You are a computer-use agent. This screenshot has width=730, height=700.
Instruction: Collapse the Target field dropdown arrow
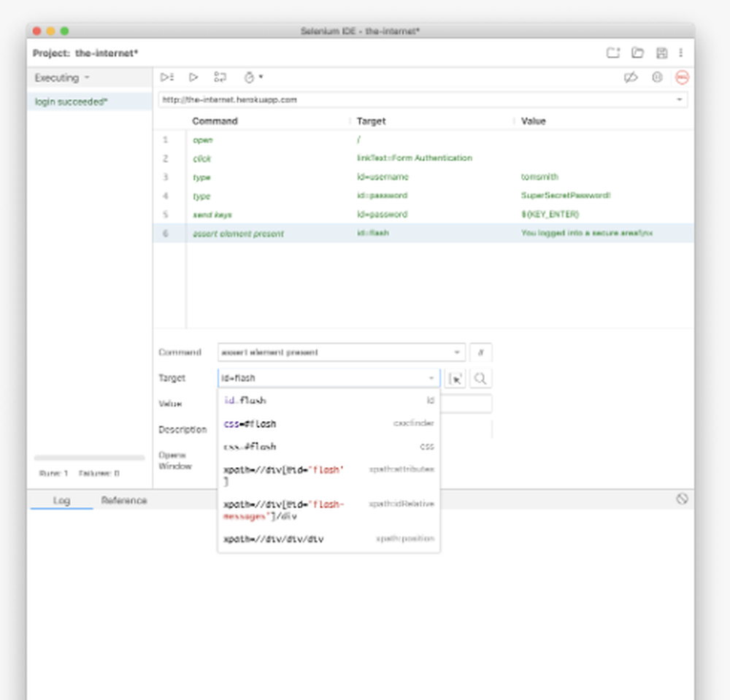coord(431,378)
